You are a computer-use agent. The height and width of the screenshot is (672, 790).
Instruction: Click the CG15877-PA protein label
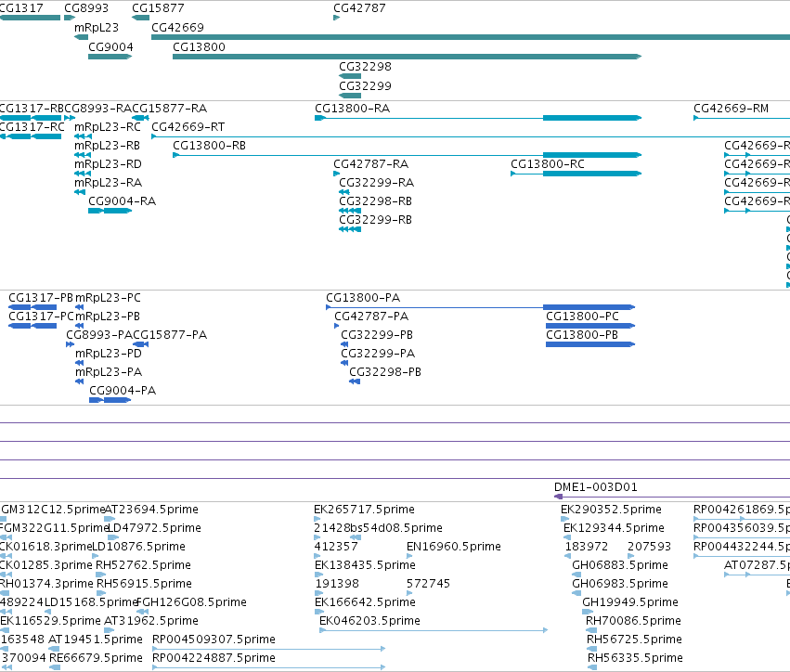[x=170, y=335]
